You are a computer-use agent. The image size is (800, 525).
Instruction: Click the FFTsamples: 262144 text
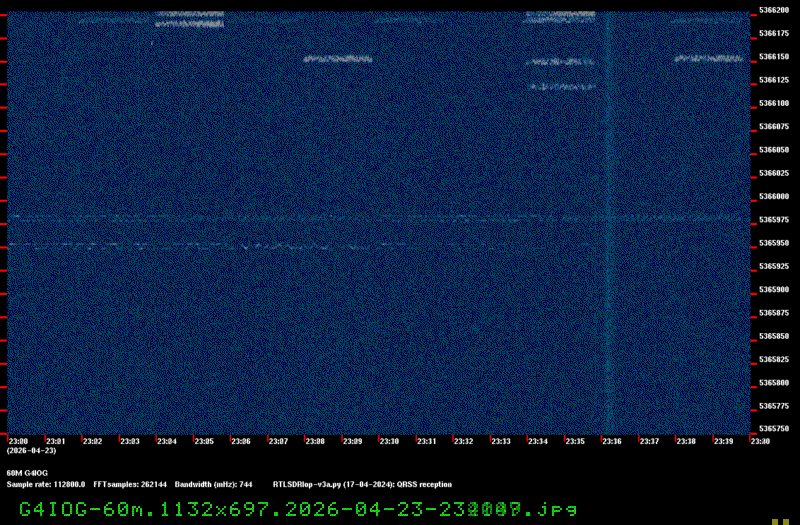(x=130, y=485)
